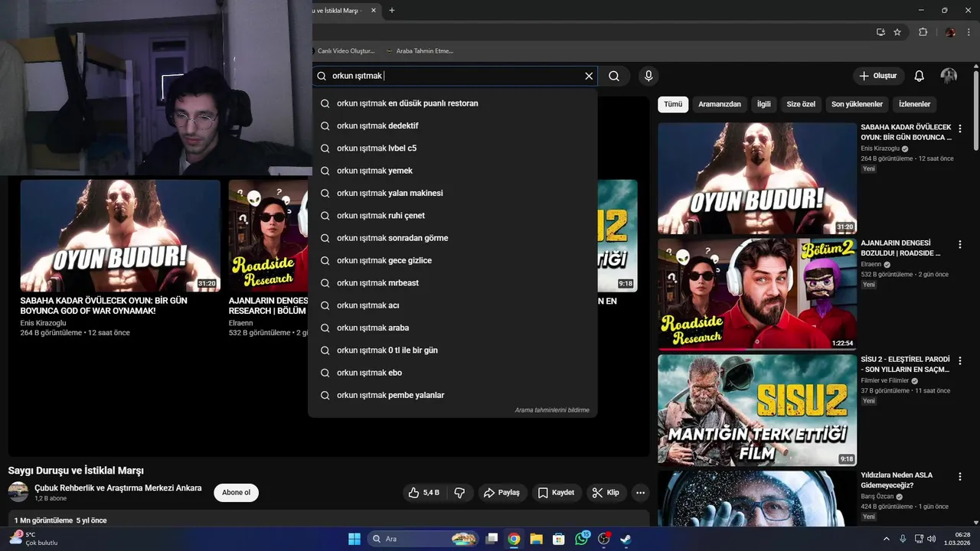Image resolution: width=980 pixels, height=551 pixels.
Task: Open options for sidebar AJANLARIN DENGESİ video
Action: (960, 245)
